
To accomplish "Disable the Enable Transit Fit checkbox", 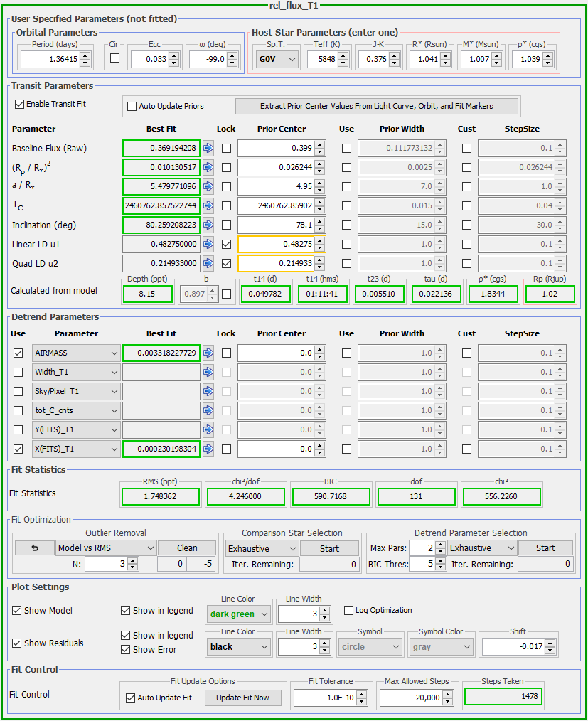I will [x=19, y=105].
